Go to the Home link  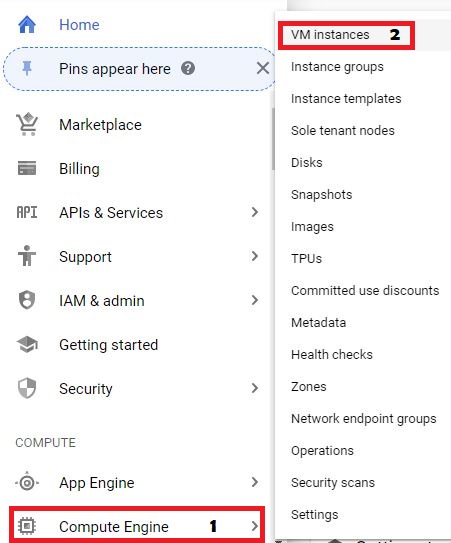pyautogui.click(x=79, y=25)
